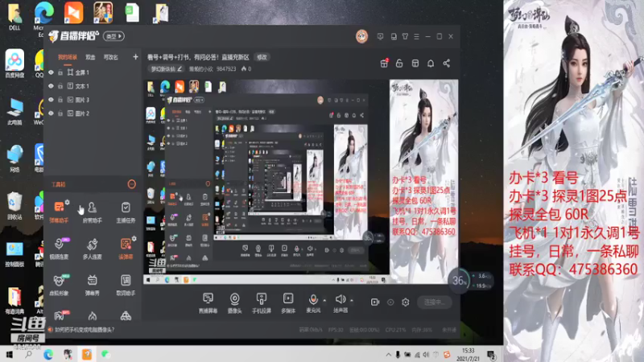Open taskbar search
The image size is (644, 362).
[28, 354]
